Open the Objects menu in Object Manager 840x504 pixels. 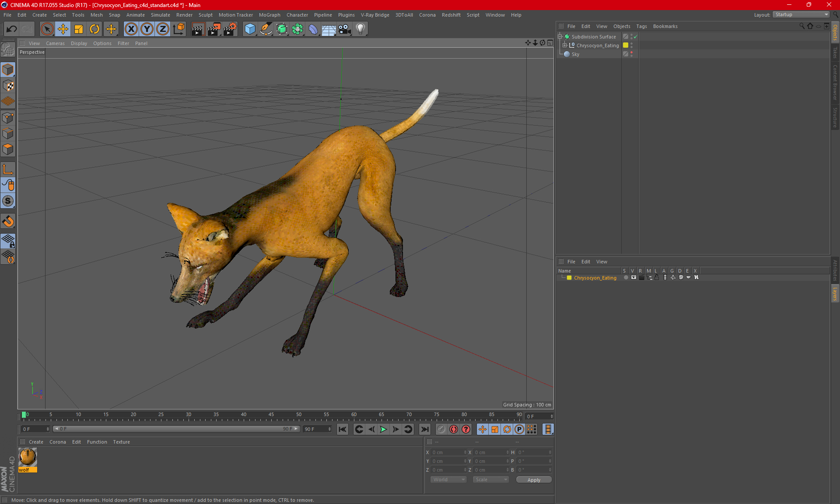[622, 26]
